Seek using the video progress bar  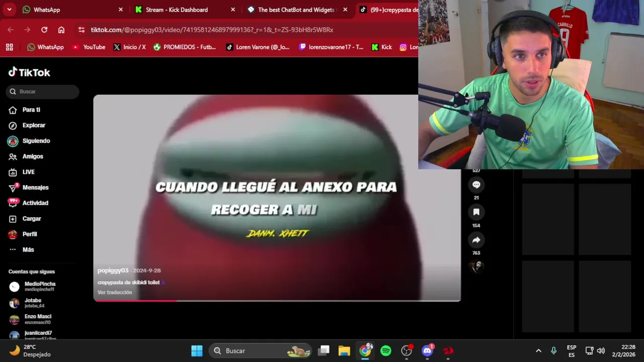click(x=277, y=301)
